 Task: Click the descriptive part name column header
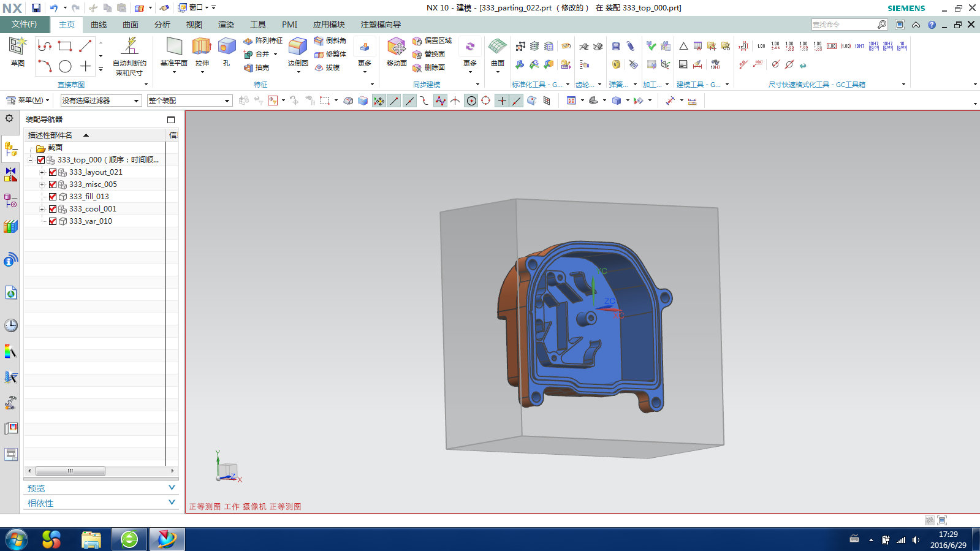[95, 135]
